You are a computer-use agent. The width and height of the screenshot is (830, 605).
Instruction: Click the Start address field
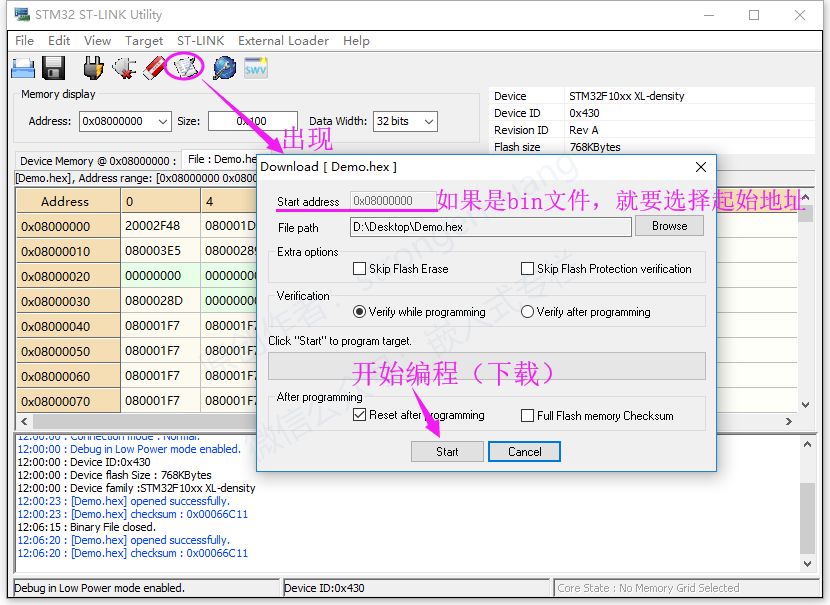[x=393, y=201]
